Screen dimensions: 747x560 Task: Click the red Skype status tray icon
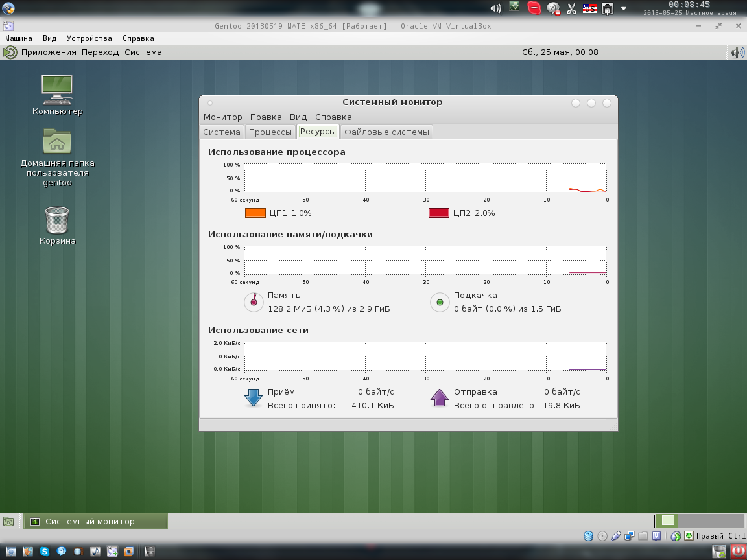[534, 8]
